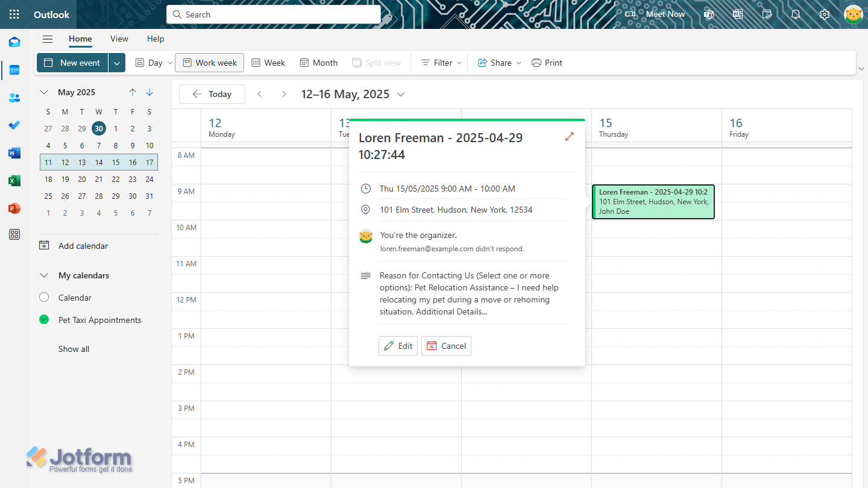Launch Word from the sidebar
The width and height of the screenshot is (868, 488).
(x=14, y=153)
